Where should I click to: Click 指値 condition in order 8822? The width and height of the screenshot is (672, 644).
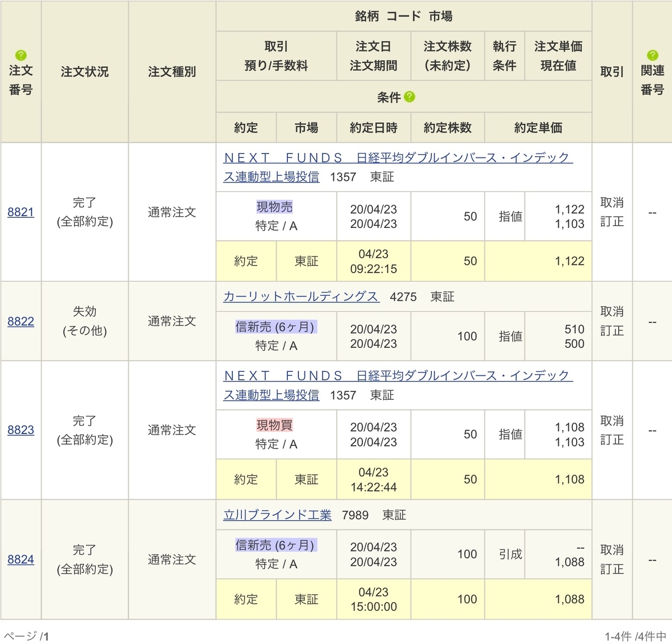(x=510, y=336)
